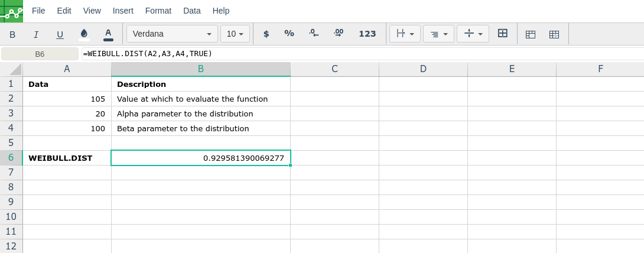Image resolution: width=644 pixels, height=253 pixels.
Task: Apply percent format icon
Action: 289,34
